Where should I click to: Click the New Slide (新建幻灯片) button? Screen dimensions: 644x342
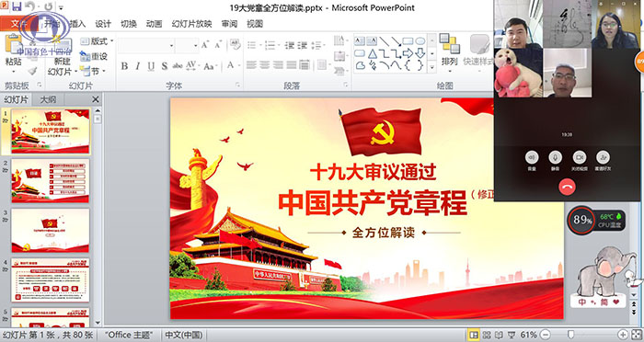[62, 55]
